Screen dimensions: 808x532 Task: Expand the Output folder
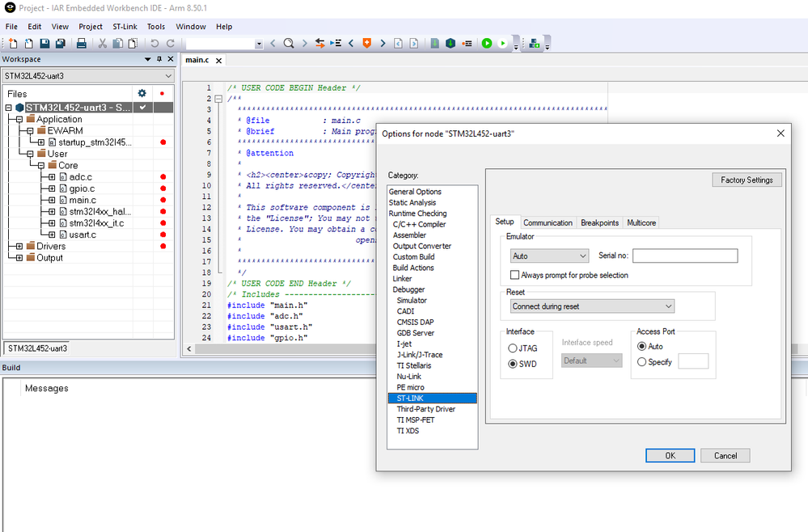click(19, 258)
